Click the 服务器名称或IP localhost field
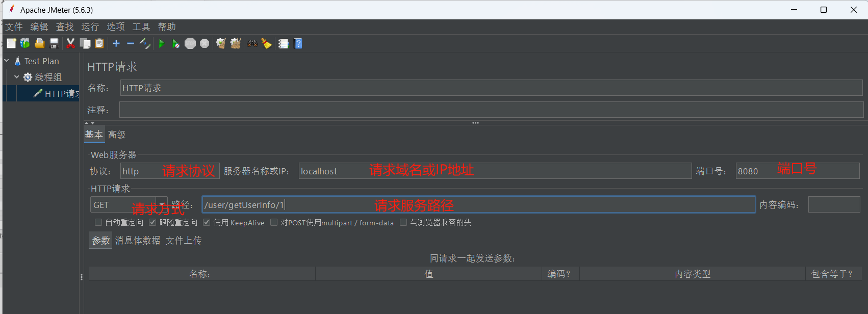The height and width of the screenshot is (314, 868). pyautogui.click(x=495, y=171)
